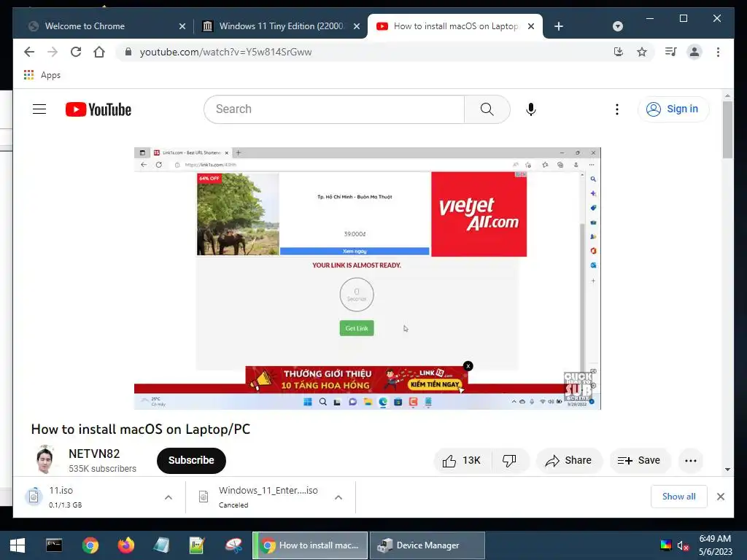
Task: Open the taskbar clock showing 6:49 AM
Action: 715,545
